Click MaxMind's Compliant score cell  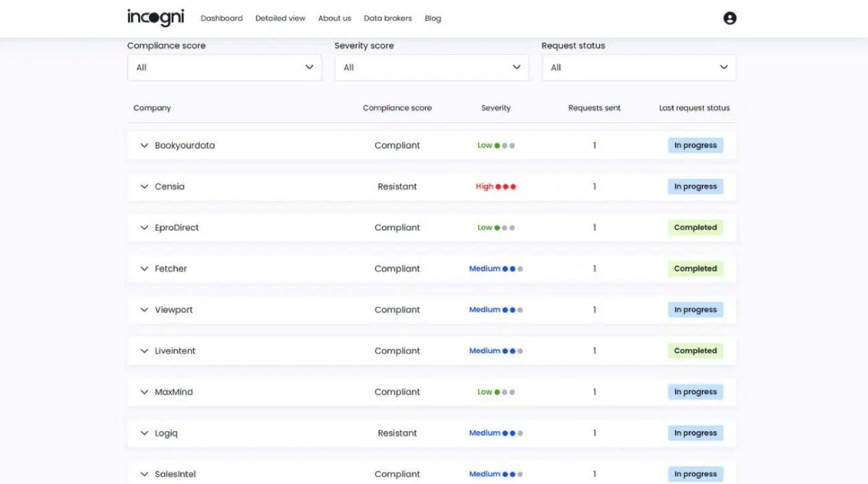(x=397, y=393)
